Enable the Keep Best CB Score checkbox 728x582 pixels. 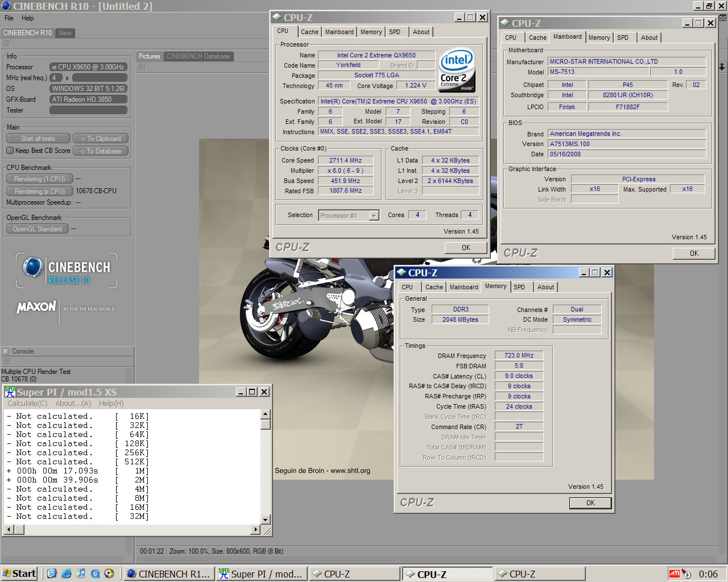tap(10, 151)
